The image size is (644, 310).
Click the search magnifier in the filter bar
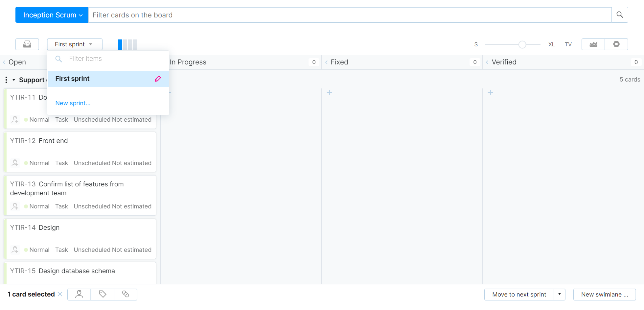coord(620,15)
